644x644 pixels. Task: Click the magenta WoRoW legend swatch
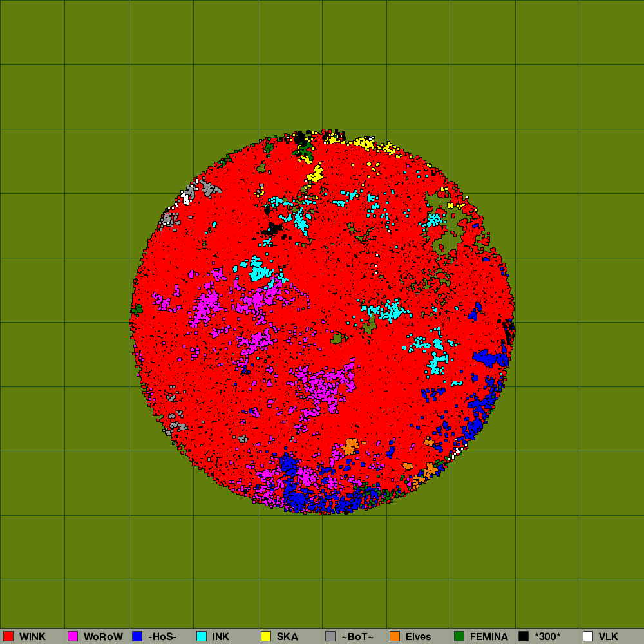(73, 636)
